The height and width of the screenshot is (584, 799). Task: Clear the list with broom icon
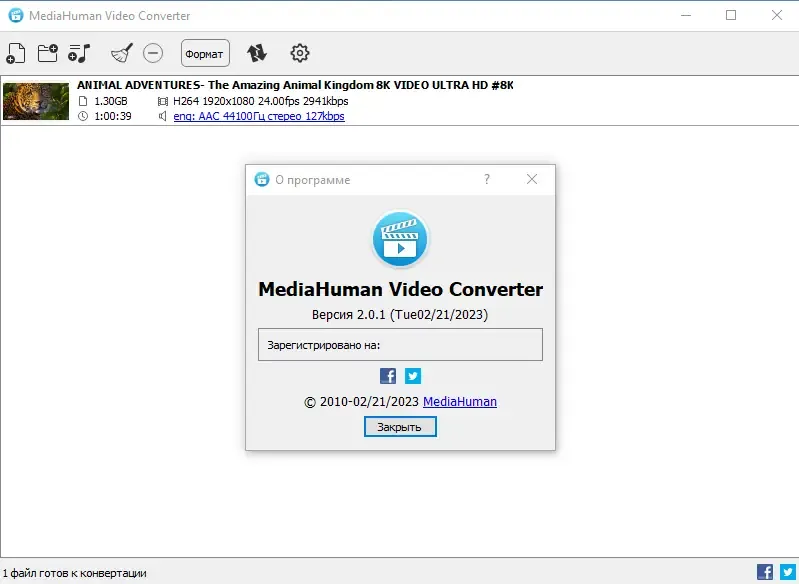[122, 53]
